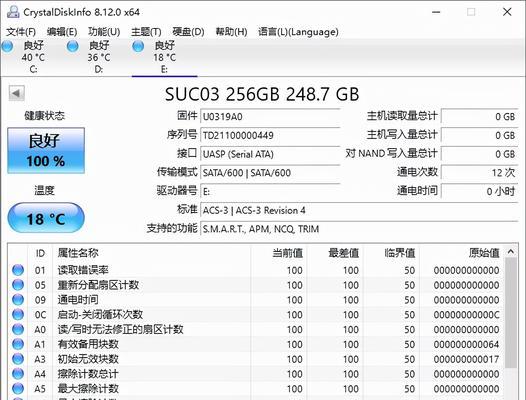Open the 编辑(E) menu
Viewport: 526px width, 400px height.
click(x=62, y=32)
